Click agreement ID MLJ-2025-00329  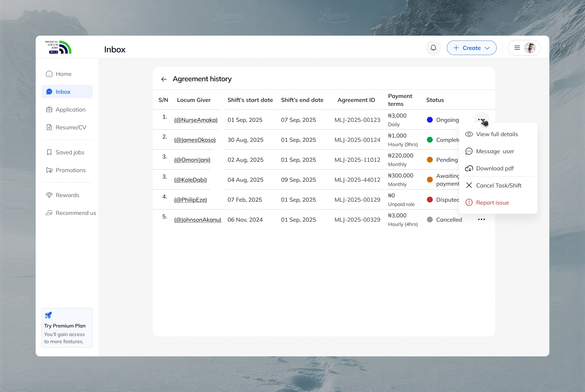coord(357,220)
